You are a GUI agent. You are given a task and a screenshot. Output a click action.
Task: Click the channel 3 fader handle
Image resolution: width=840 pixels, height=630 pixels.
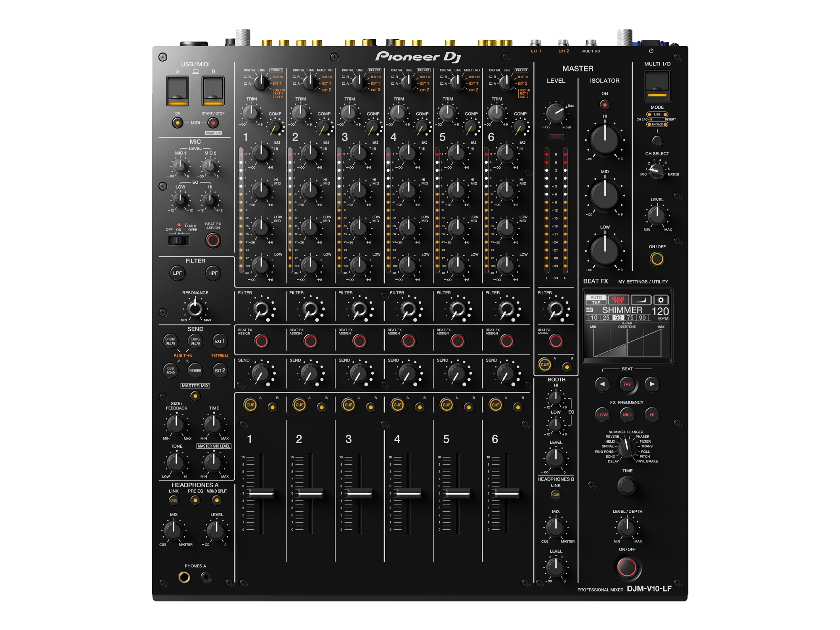coord(359,493)
